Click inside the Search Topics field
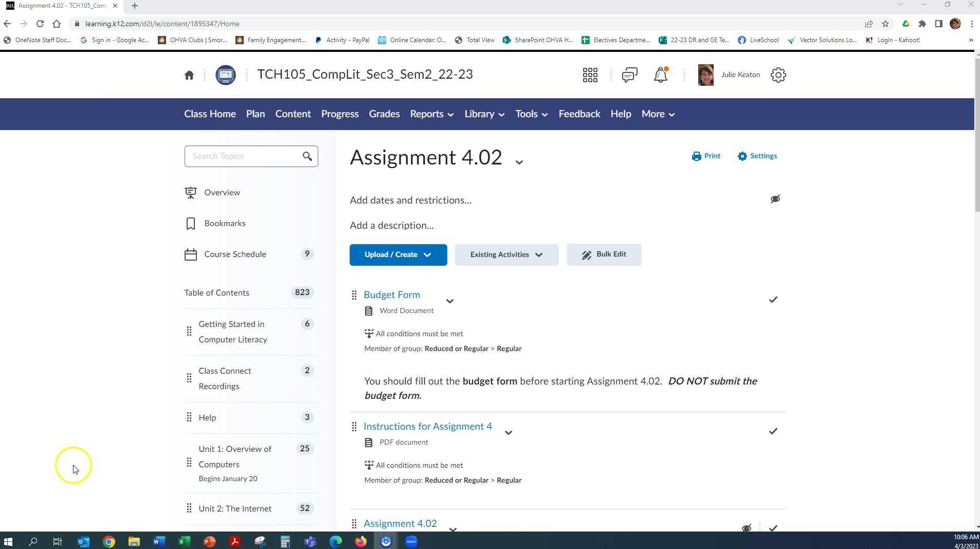Screen dimensions: 980x549 click(x=242, y=156)
